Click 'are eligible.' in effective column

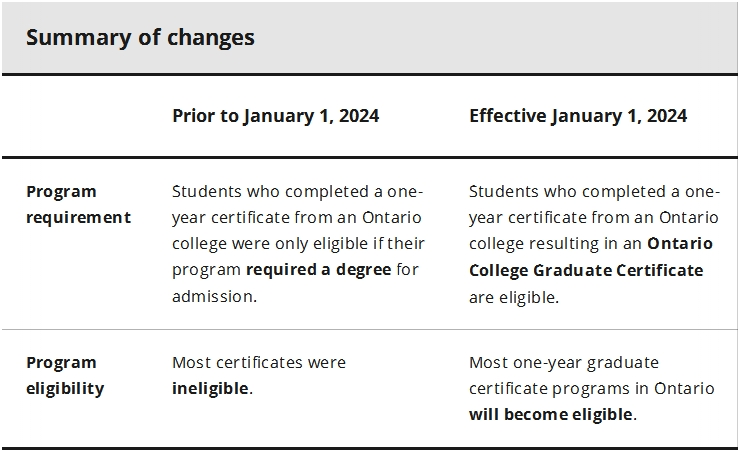click(514, 297)
